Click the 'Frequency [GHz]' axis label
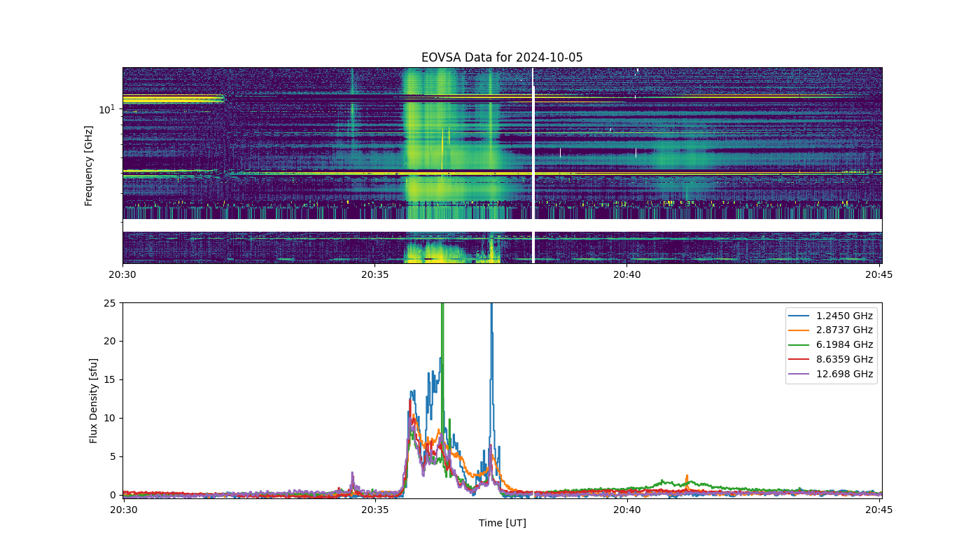The image size is (980, 560). tap(89, 166)
